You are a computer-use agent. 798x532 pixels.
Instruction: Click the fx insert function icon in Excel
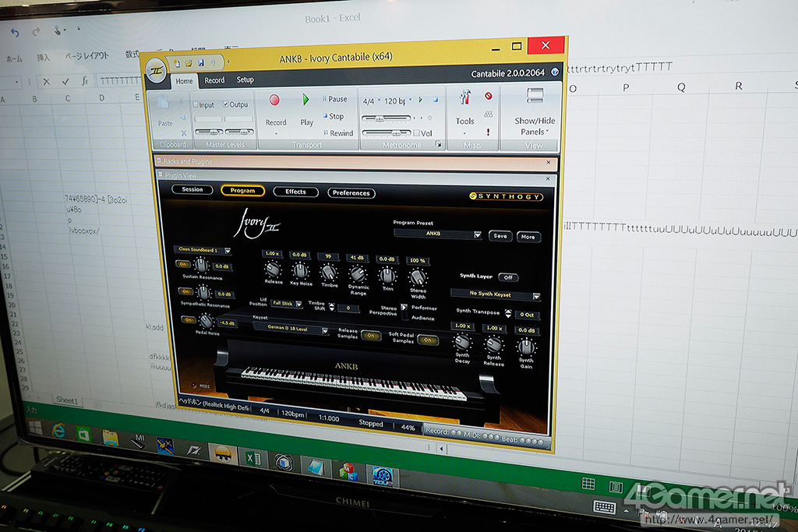84,80
